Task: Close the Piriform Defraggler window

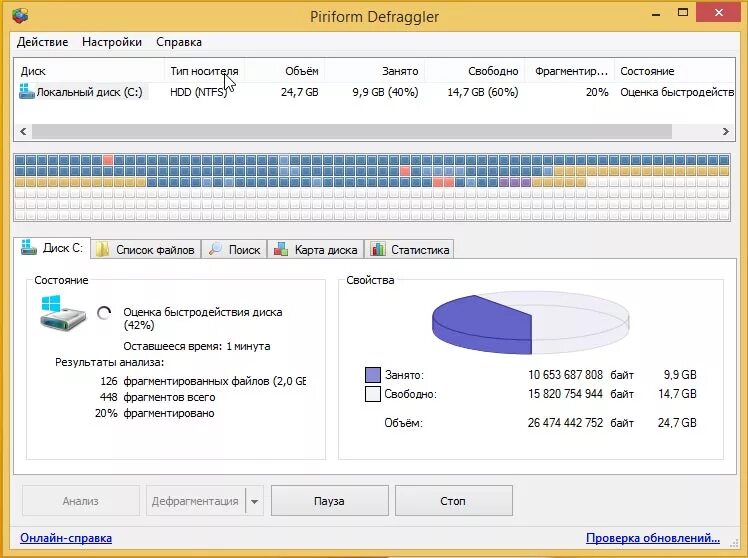Action: 718,13
